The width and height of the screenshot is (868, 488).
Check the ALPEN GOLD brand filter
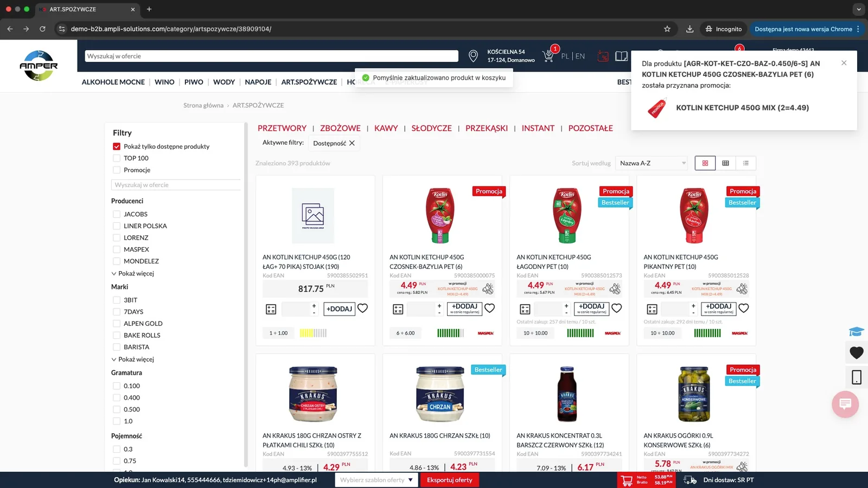point(117,324)
